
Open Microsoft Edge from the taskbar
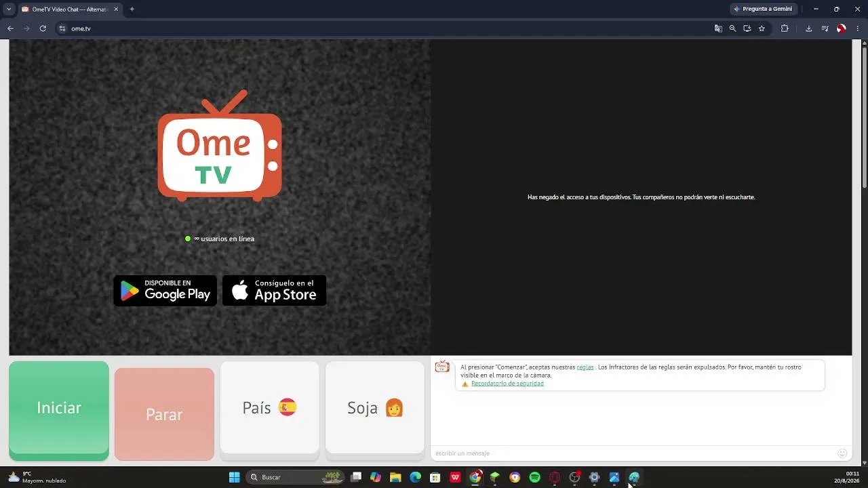[x=415, y=477]
